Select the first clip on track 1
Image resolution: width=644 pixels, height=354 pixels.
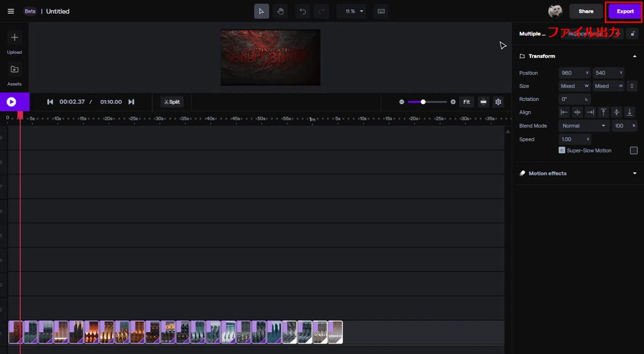(16, 332)
